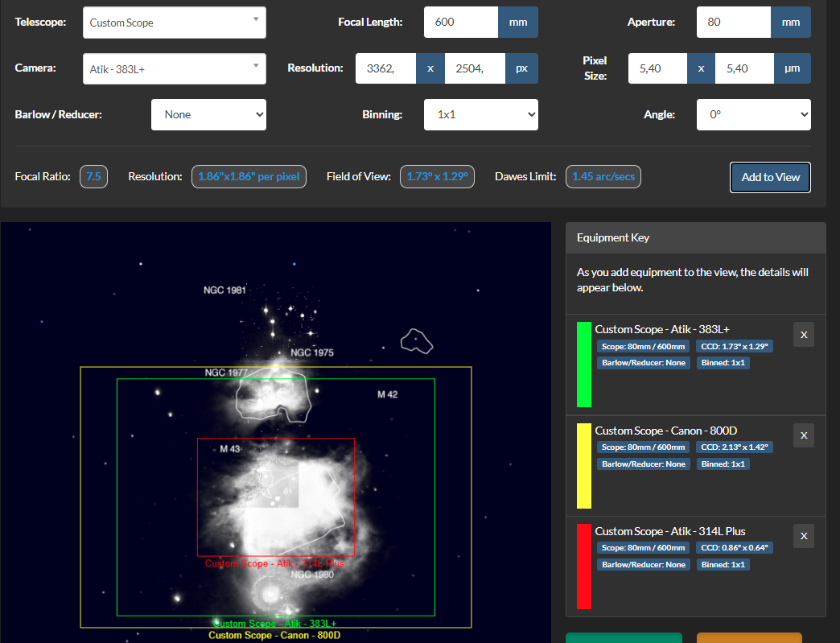Image resolution: width=840 pixels, height=643 pixels.
Task: Open the Telescope dropdown showing Custom Scope
Action: [174, 23]
